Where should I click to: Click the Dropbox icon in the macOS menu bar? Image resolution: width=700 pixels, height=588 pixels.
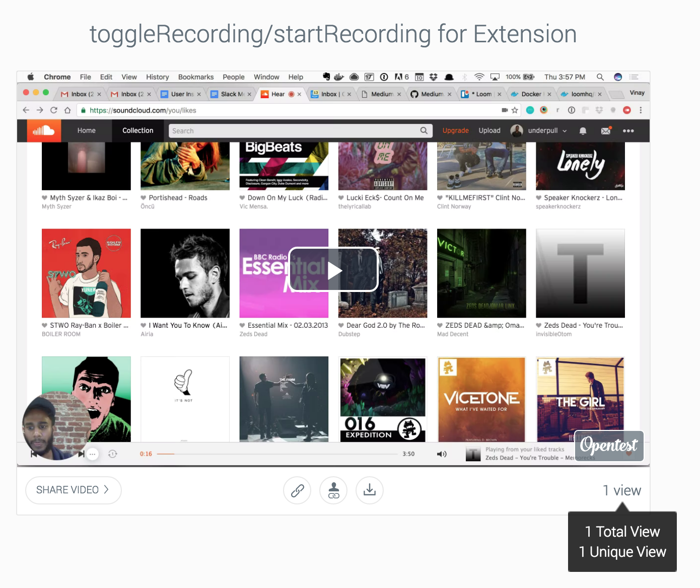pos(433,77)
